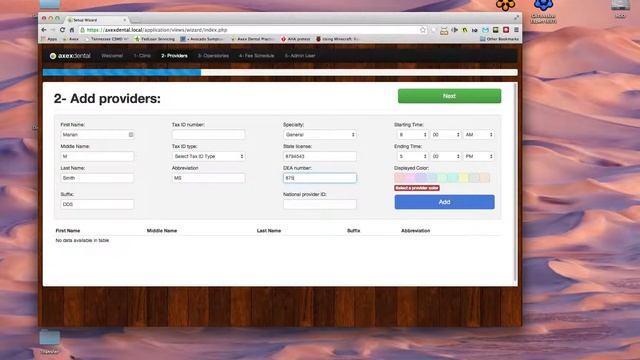Click the Last Name field containing Smith
640x360 pixels.
(x=97, y=178)
